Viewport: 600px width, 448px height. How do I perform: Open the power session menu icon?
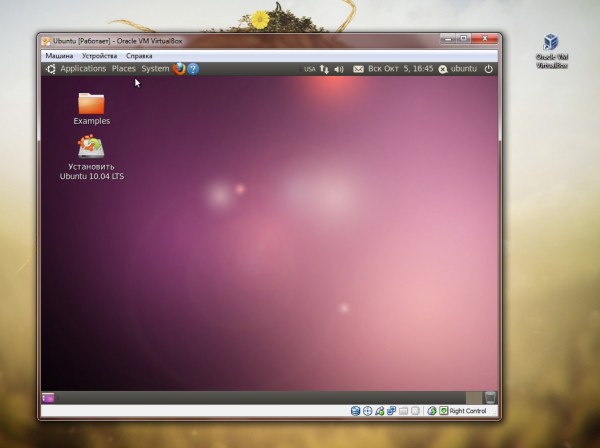(x=488, y=69)
